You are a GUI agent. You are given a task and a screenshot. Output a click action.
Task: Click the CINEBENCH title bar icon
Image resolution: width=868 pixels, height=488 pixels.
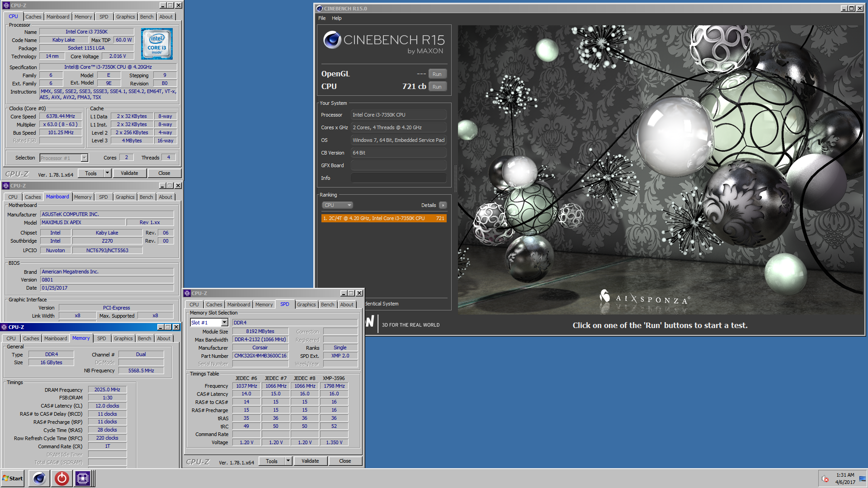point(319,8)
